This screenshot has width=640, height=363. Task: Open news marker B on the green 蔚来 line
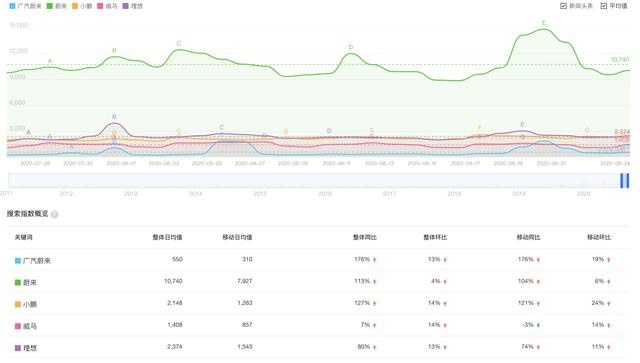pos(114,50)
